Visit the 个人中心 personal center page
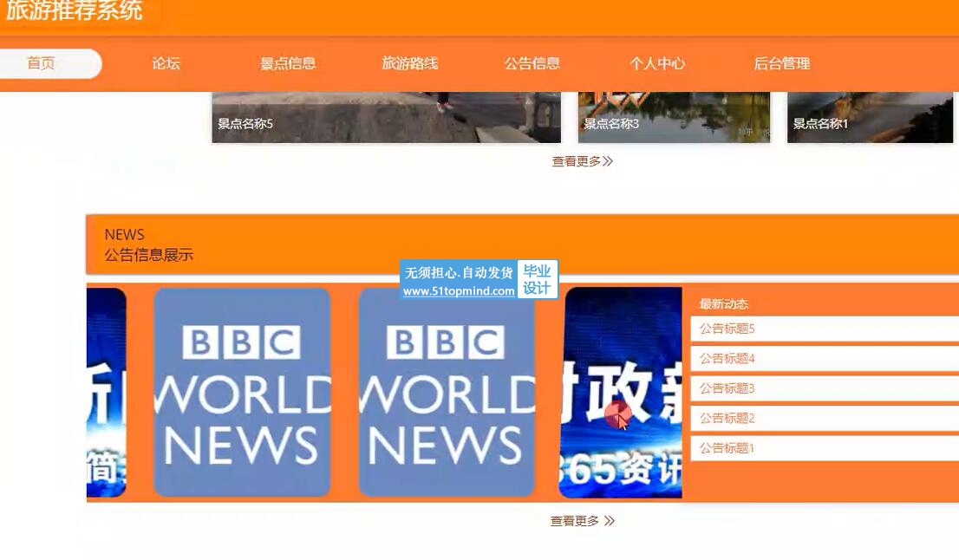This screenshot has height=560, width=959. click(x=657, y=63)
